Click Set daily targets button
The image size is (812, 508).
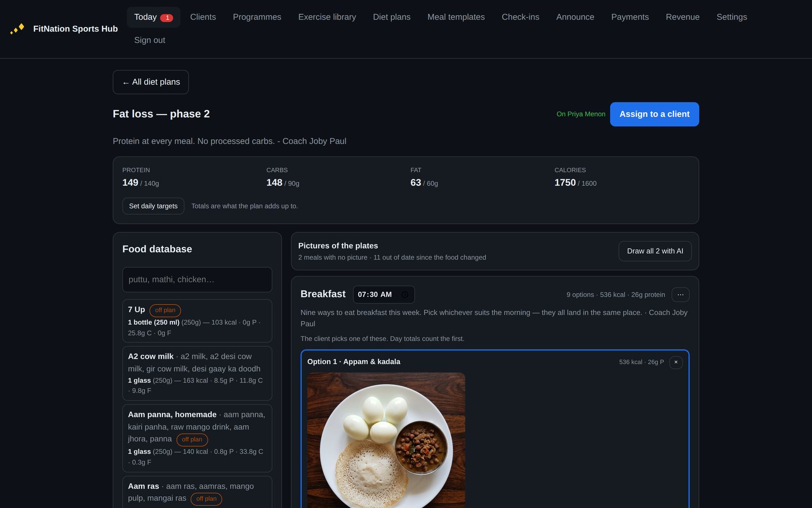coord(153,206)
